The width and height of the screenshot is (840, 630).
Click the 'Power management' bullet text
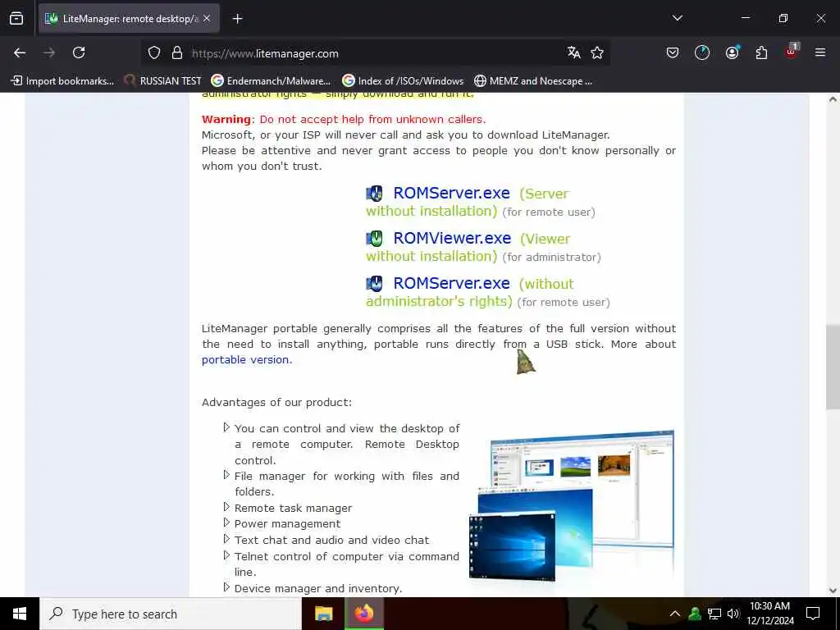coord(287,524)
